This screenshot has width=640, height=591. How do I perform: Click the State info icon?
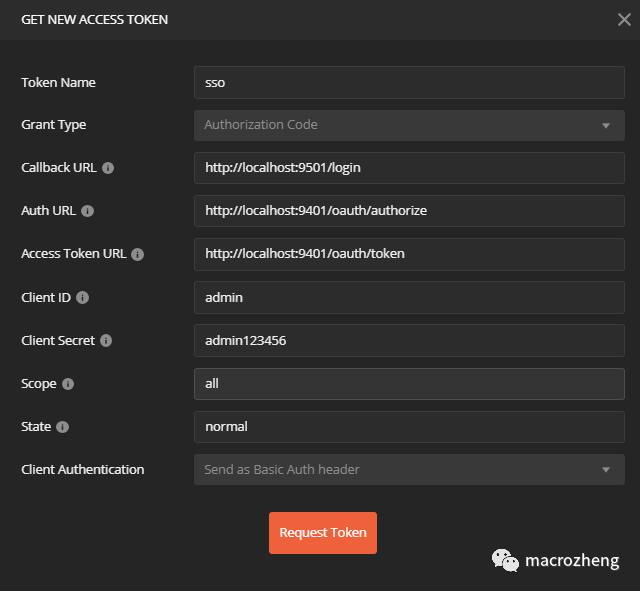click(62, 427)
